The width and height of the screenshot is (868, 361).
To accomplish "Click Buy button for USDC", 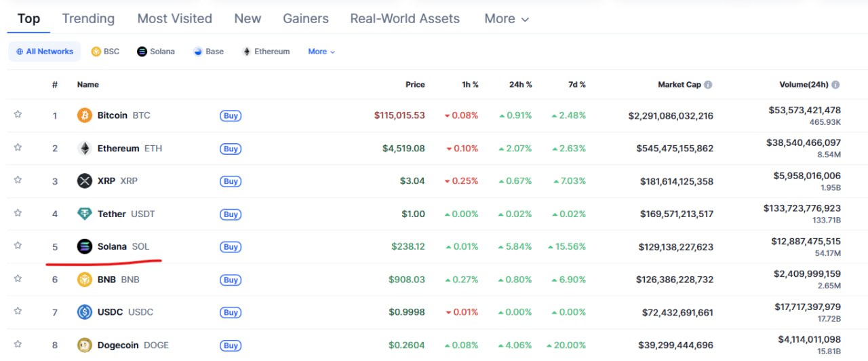I will [x=231, y=312].
